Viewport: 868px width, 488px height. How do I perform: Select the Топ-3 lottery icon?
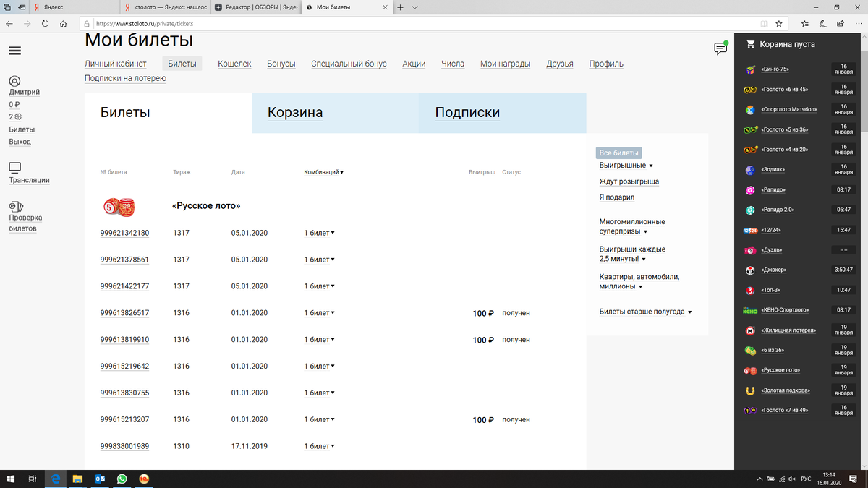click(750, 291)
